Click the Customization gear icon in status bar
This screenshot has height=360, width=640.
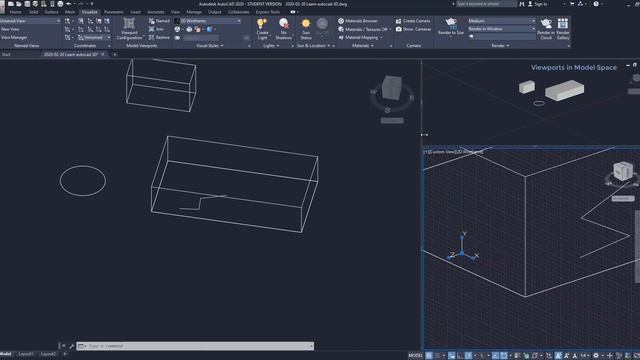point(596,356)
